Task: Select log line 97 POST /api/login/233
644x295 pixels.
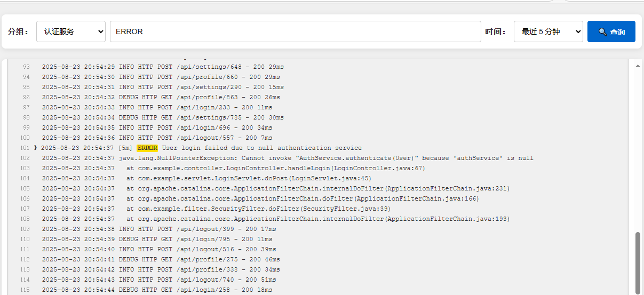Action: pos(157,107)
